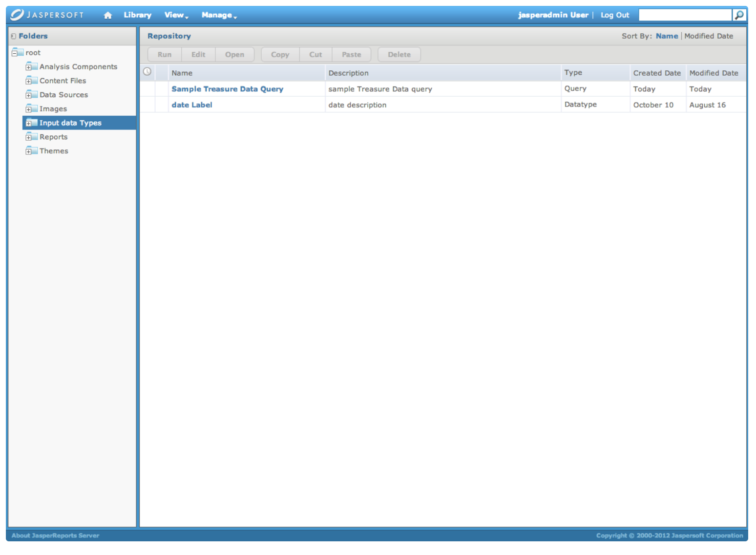Expand the Reports folder node
Screen dimensions: 756x555
click(x=28, y=138)
